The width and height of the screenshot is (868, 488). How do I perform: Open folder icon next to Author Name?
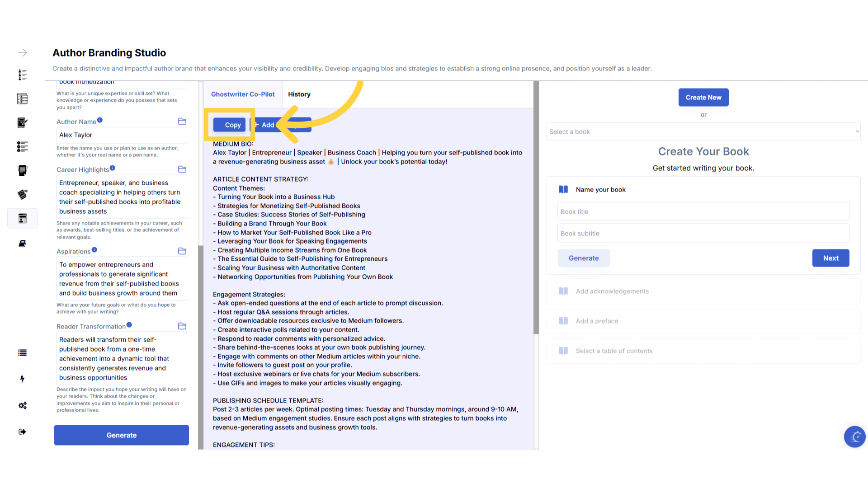[x=182, y=122]
